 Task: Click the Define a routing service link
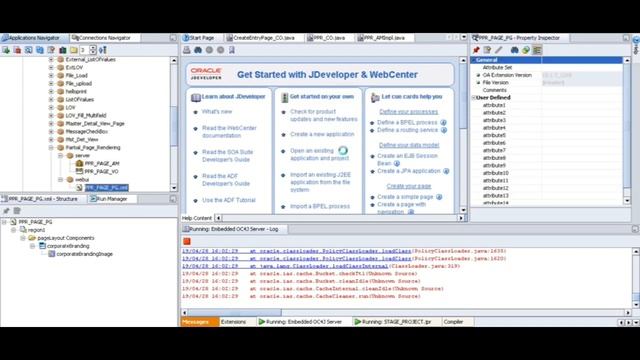point(407,130)
